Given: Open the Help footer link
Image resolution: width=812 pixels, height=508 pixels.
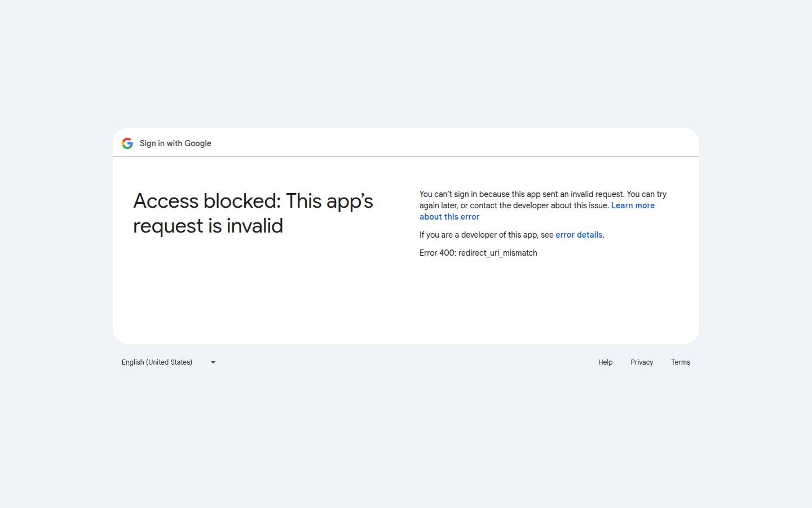Looking at the screenshot, I should tap(605, 362).
